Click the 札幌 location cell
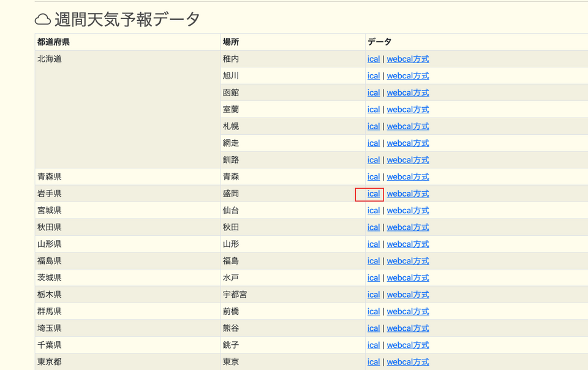The image size is (588, 370). (x=293, y=126)
